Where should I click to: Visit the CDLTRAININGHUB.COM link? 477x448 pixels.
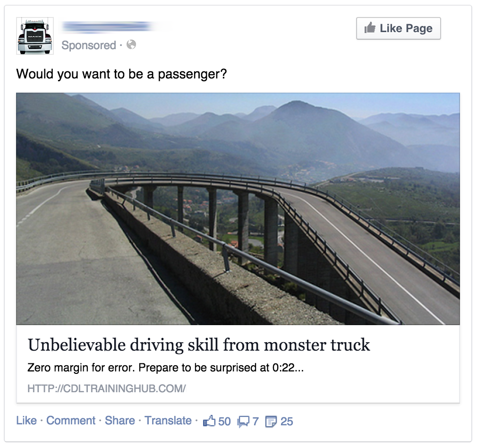coord(106,388)
